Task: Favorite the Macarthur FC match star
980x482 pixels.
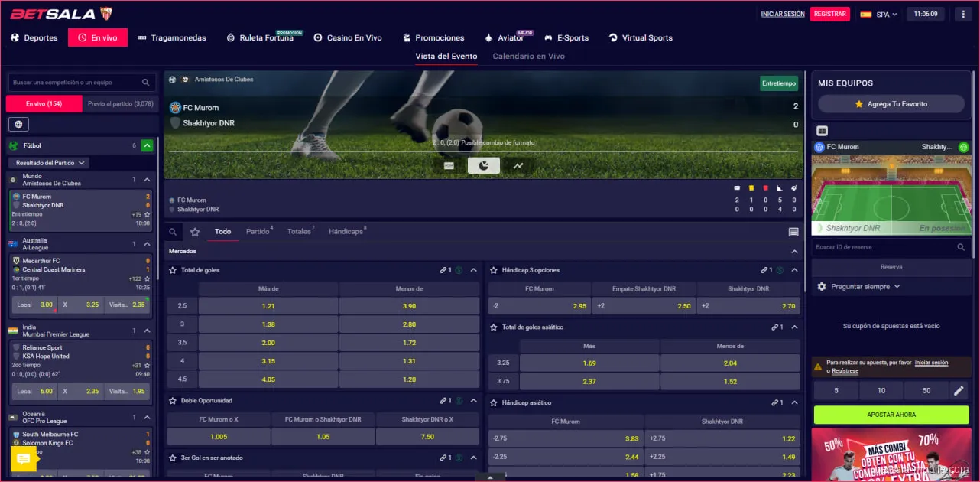Action: pyautogui.click(x=148, y=278)
